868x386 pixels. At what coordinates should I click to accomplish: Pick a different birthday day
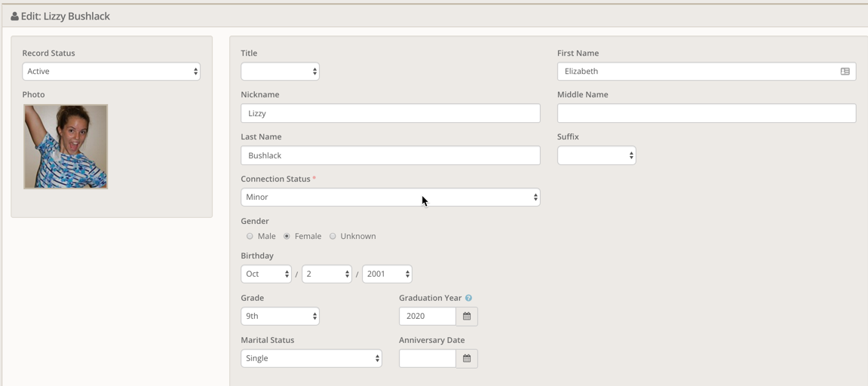click(x=327, y=274)
